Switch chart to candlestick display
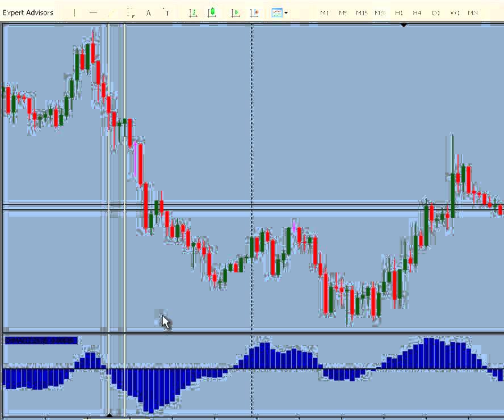 212,12
